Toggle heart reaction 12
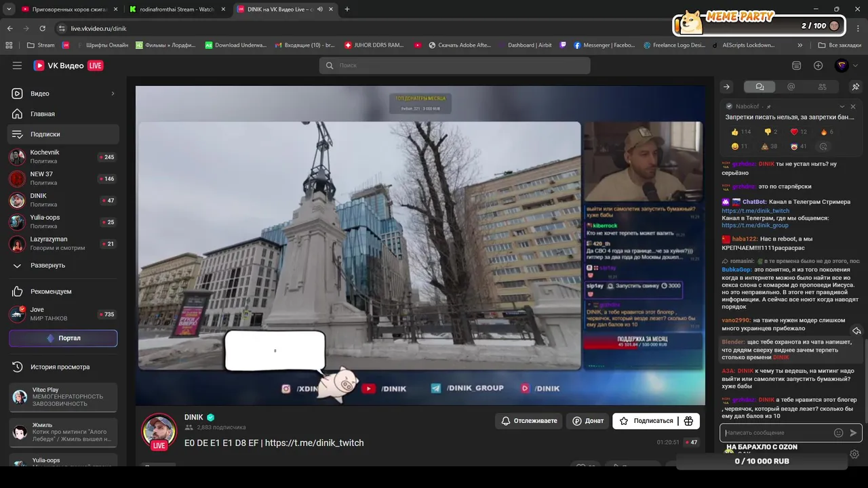Screen dimensions: 868x488 click(x=798, y=132)
